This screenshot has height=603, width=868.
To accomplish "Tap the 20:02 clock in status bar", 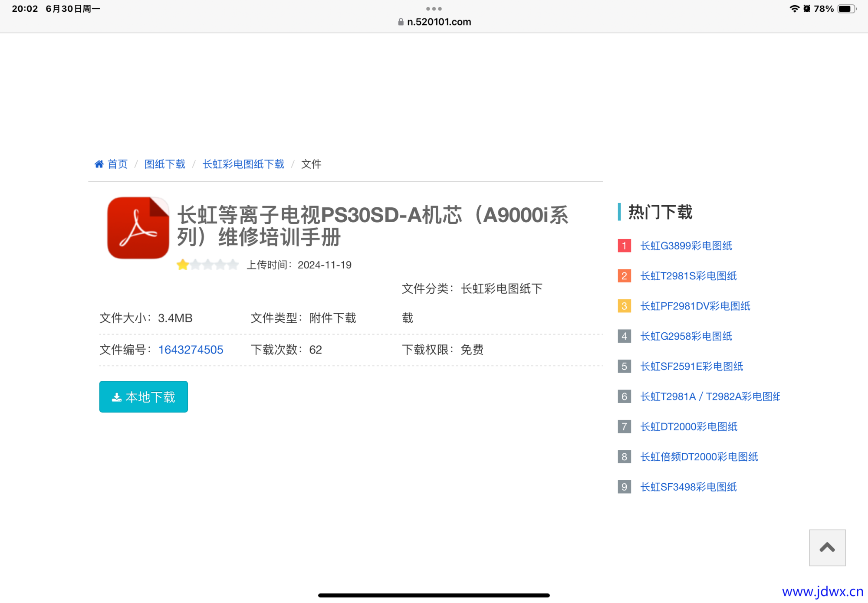I will tap(25, 9).
